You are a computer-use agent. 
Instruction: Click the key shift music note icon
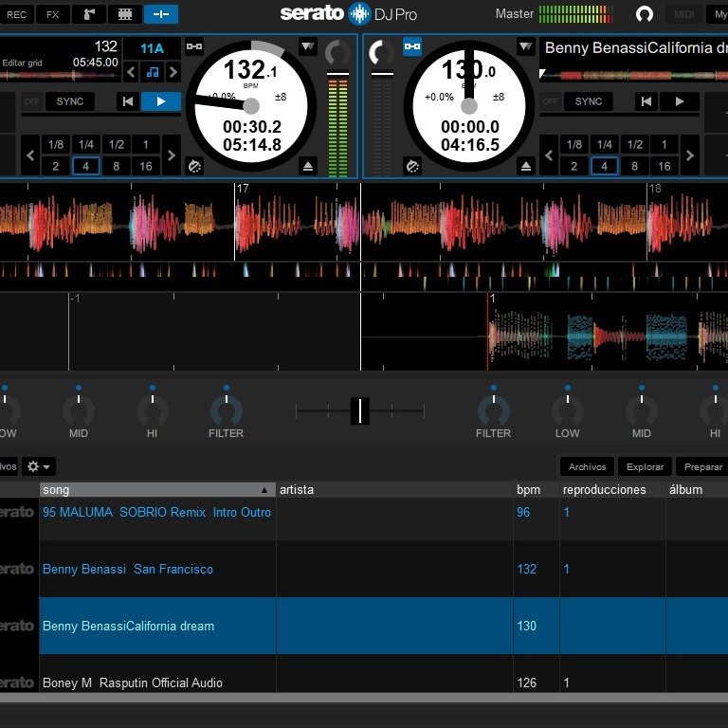(x=153, y=72)
